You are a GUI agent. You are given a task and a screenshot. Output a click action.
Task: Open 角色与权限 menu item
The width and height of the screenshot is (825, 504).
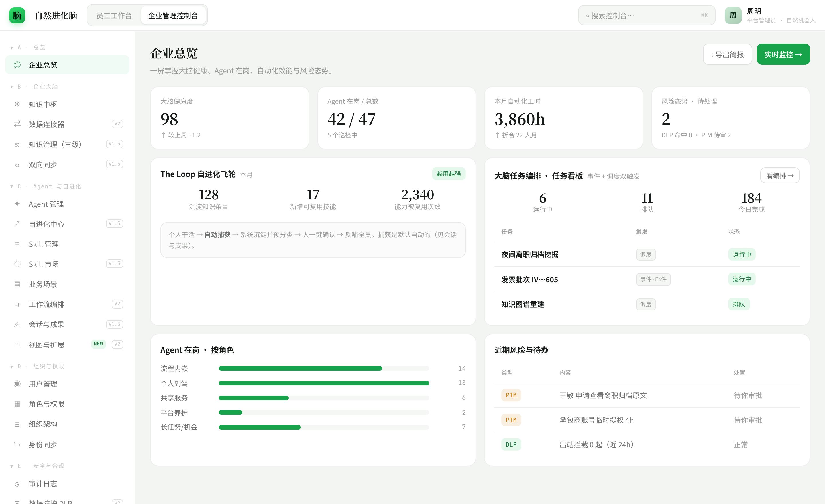pyautogui.click(x=67, y=404)
